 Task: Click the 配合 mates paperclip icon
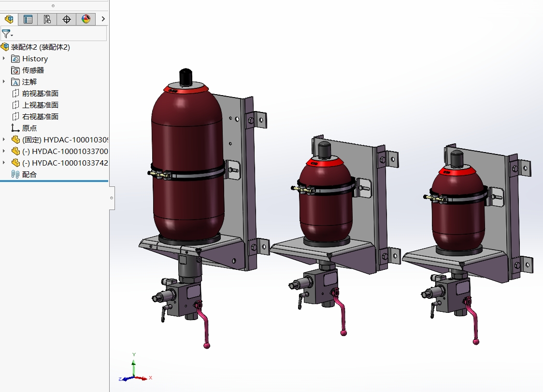(x=15, y=174)
